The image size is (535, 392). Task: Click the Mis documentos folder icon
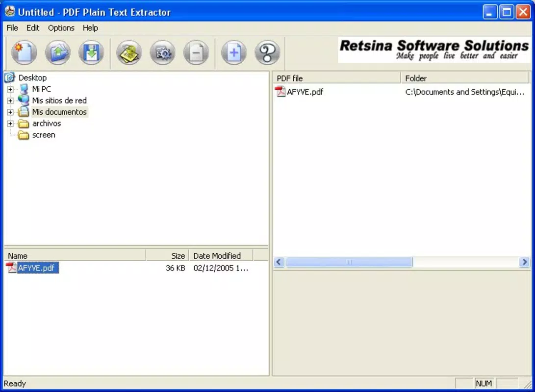click(24, 112)
